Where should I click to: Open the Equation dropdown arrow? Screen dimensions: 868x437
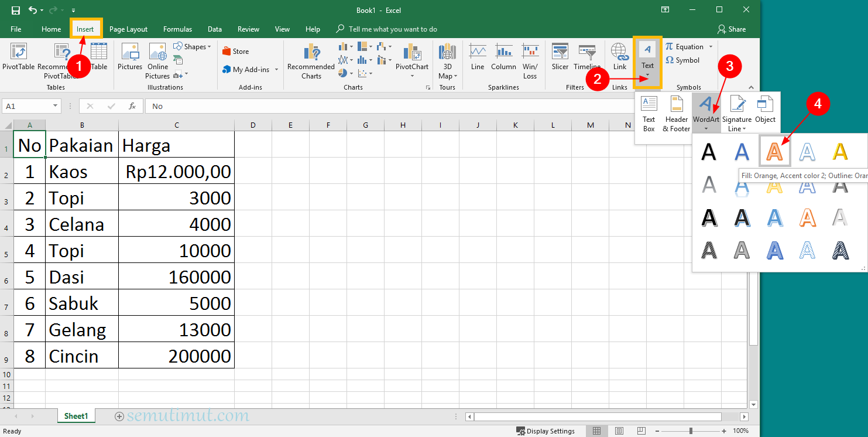click(711, 47)
